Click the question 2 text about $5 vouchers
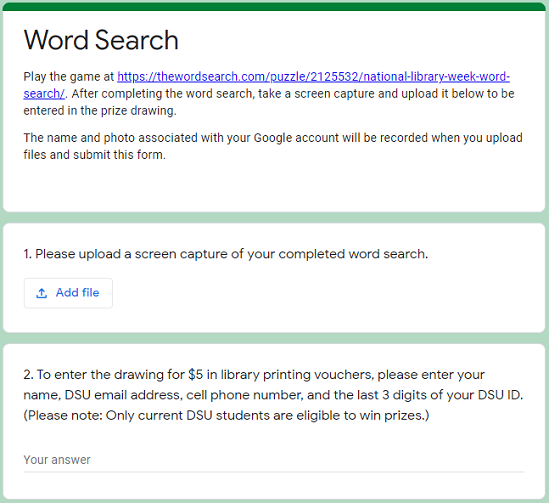This screenshot has width=549, height=503. pos(273,395)
